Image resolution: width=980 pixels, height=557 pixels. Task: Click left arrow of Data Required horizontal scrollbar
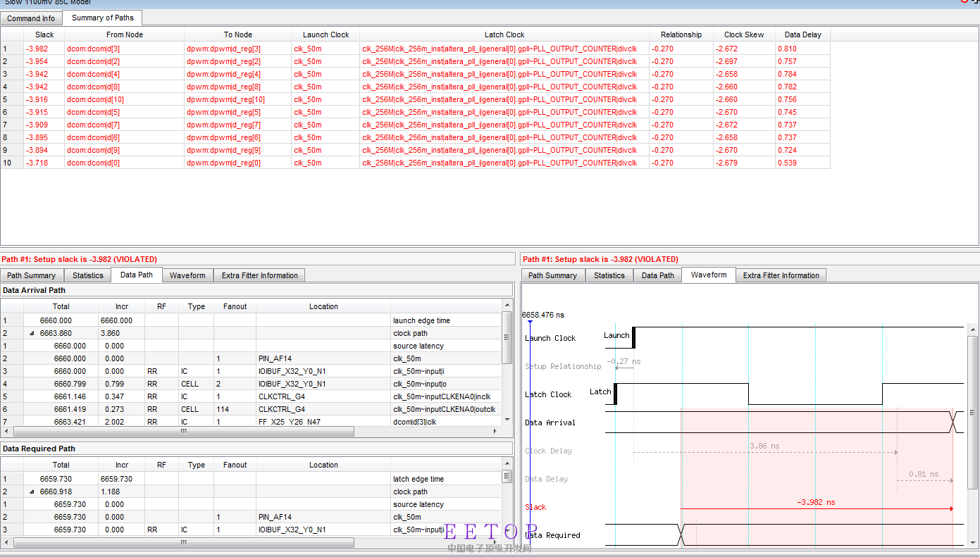click(7, 543)
